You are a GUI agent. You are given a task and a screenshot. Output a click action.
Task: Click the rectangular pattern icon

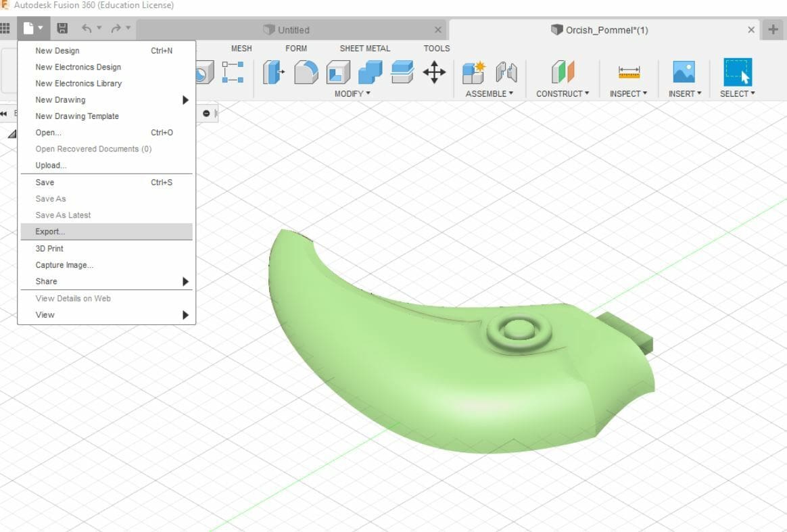point(233,72)
